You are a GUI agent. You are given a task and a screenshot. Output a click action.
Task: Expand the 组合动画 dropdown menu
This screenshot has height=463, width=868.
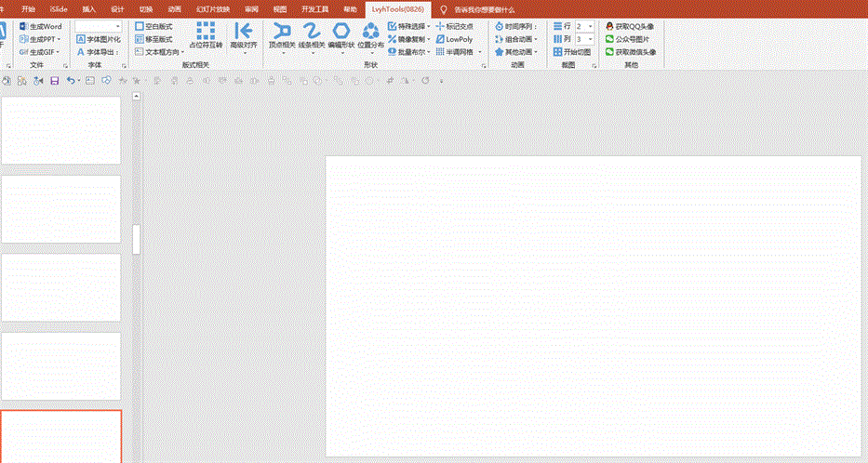[x=533, y=40]
